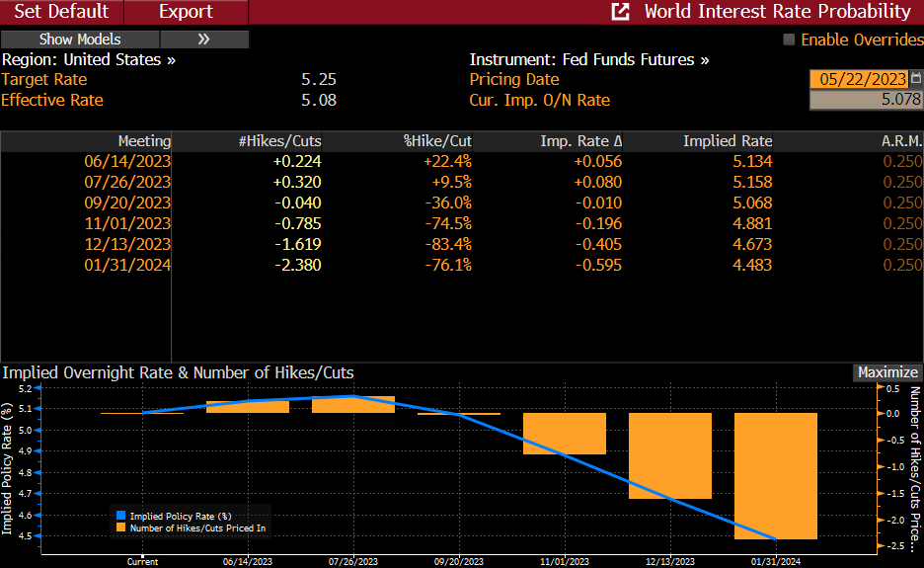Click the Current label on chart axis

(142, 561)
